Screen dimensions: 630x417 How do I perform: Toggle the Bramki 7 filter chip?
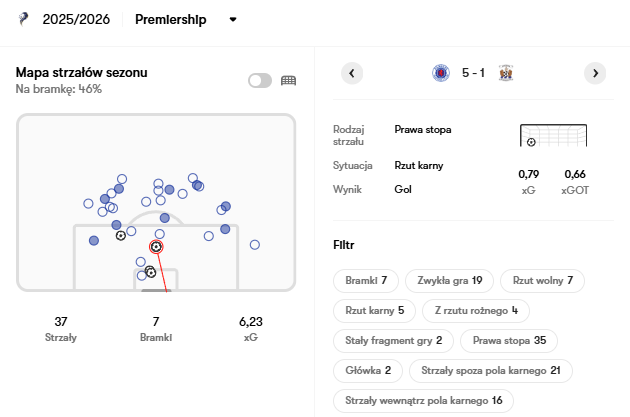coord(366,280)
